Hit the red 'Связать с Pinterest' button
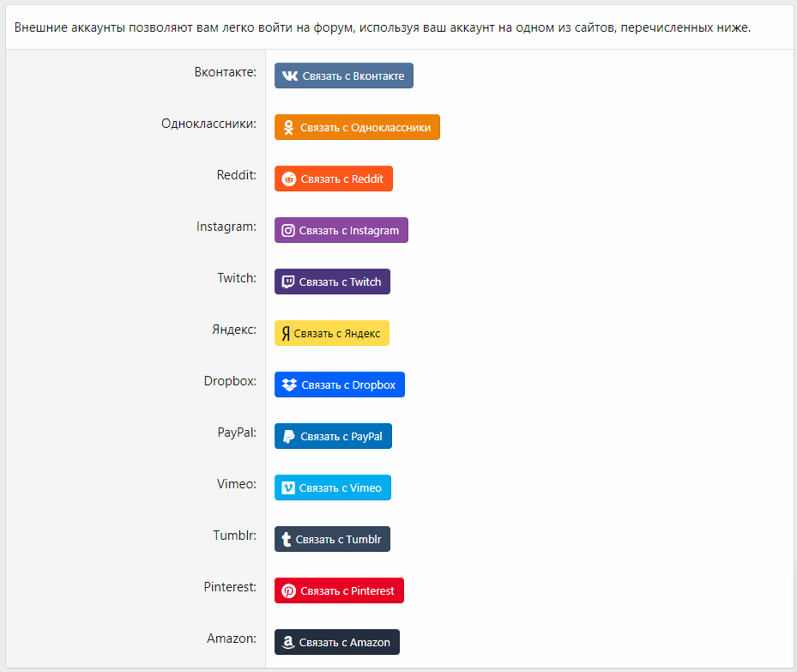Screen dimensions: 797x672 [x=339, y=590]
